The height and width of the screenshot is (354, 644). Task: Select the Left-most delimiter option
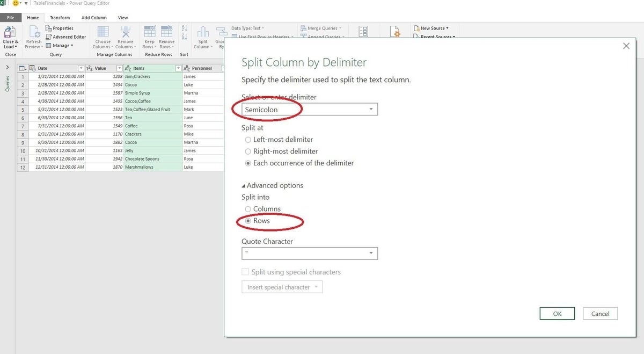[248, 140]
